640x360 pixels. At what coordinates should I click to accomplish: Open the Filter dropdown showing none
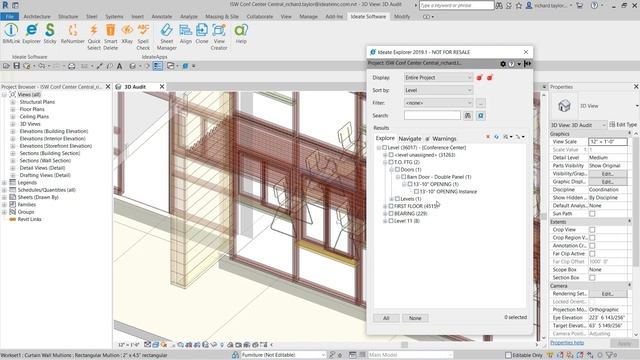point(438,103)
